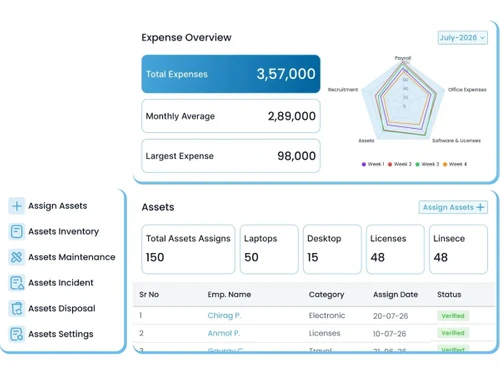The width and height of the screenshot is (500, 375).
Task: Select the Linsece 48 card
Action: pos(458,249)
